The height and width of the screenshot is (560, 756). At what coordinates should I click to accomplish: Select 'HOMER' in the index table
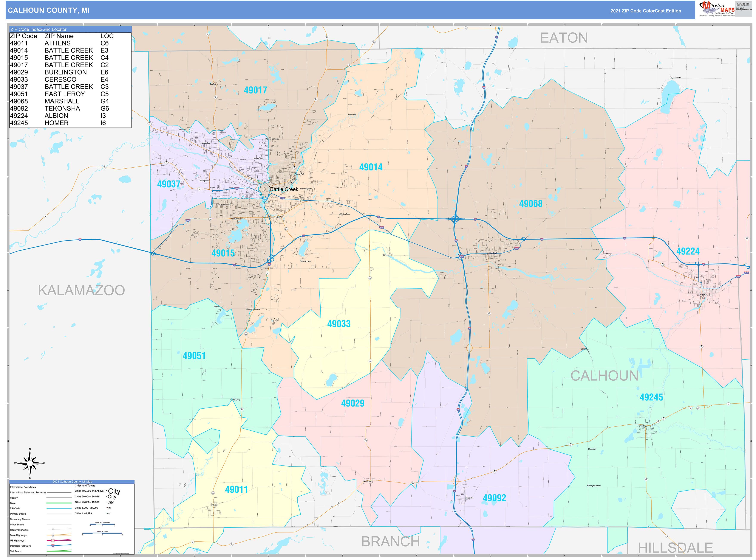coord(56,123)
